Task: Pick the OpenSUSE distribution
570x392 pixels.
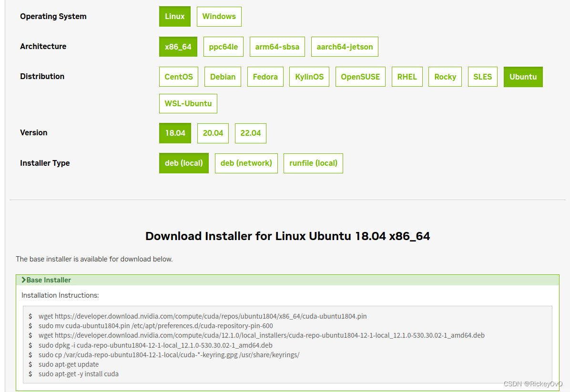Action: (x=360, y=76)
